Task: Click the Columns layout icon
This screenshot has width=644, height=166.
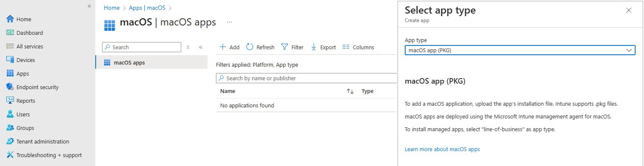Action: tap(346, 47)
